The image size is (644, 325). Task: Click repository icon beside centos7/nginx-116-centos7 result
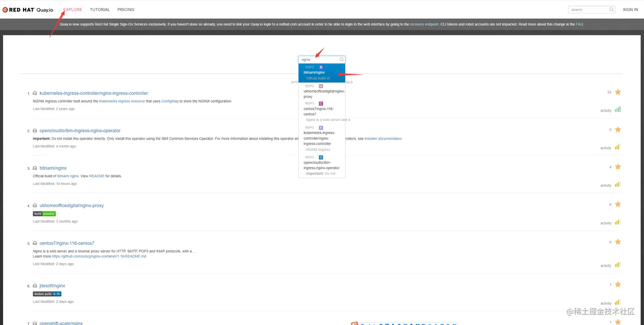[x=35, y=243]
